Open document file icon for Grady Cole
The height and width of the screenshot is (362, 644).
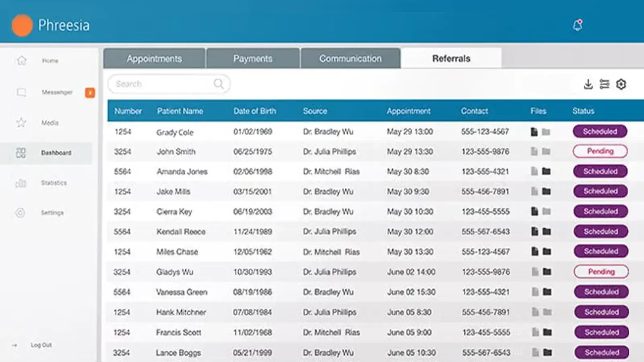[x=534, y=132]
